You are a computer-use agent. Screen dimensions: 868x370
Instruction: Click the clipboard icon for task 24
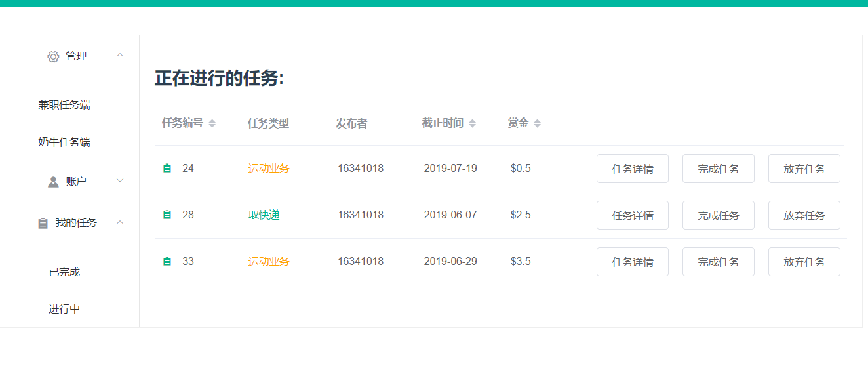[x=167, y=169]
